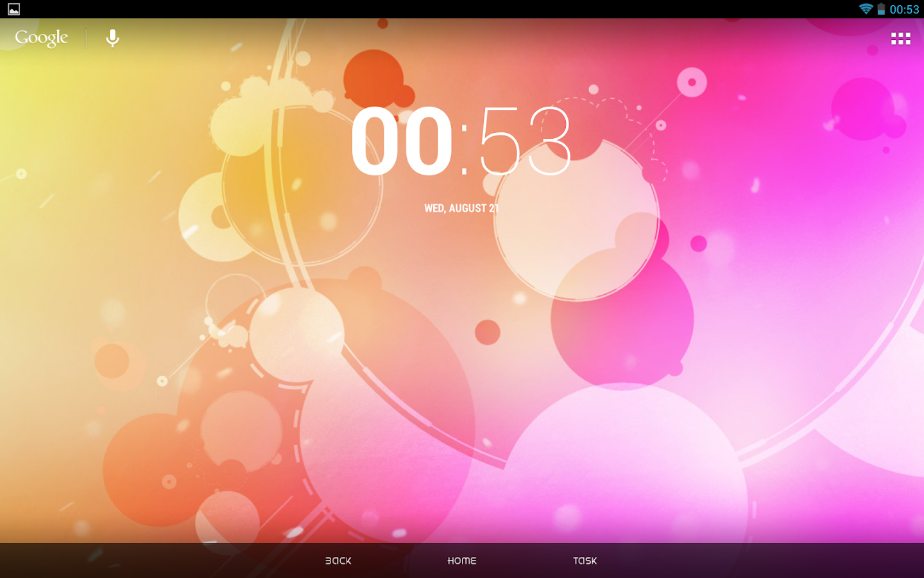Tap the status bar time 00:53

(x=904, y=10)
